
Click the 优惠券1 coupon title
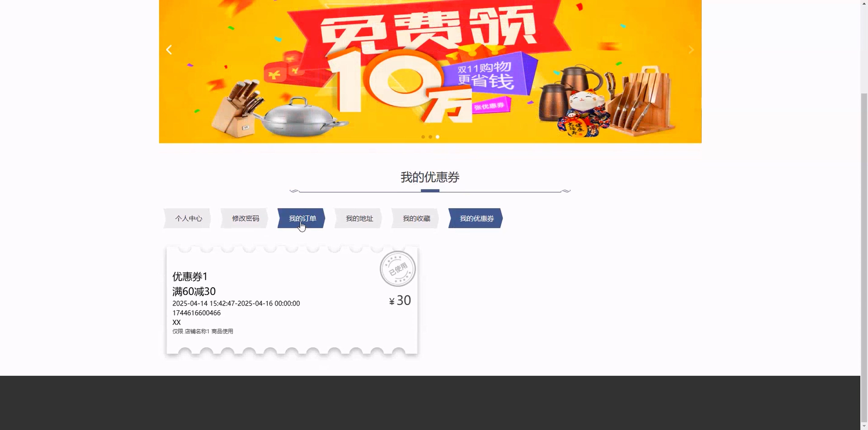coord(190,276)
